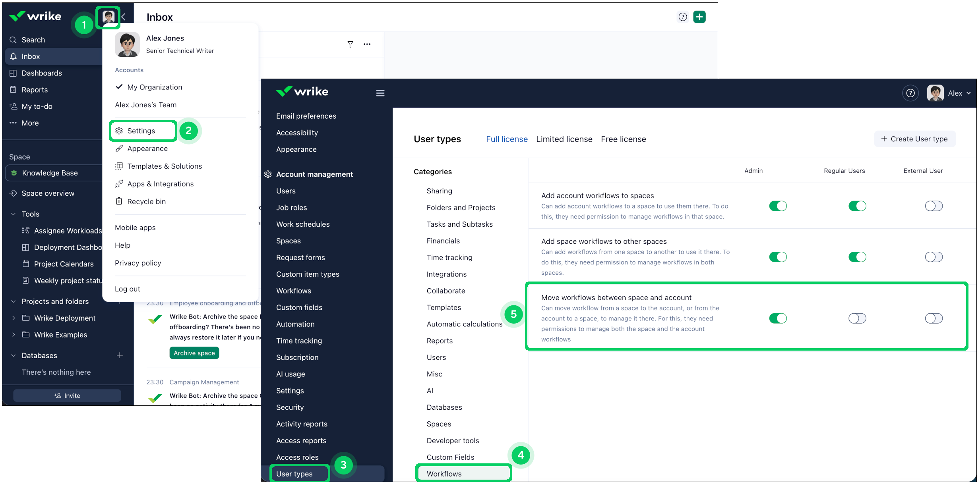Open My to-do from sidebar
Viewport: 980px width, 486px height.
37,106
